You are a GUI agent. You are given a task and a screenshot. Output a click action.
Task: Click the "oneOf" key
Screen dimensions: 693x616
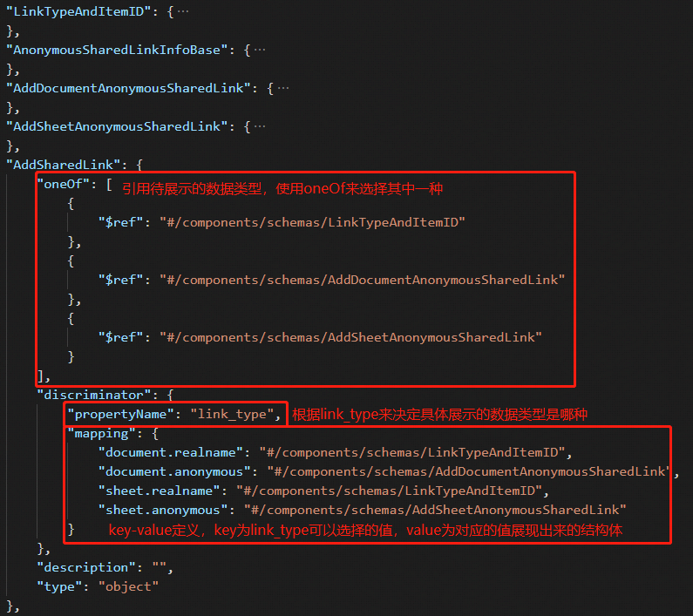point(64,184)
